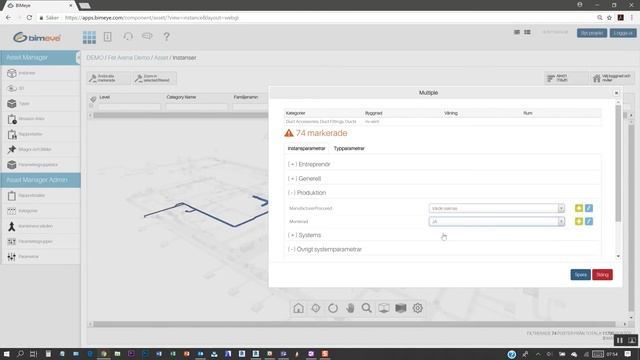Select the Instansparametrar tab

click(x=307, y=149)
